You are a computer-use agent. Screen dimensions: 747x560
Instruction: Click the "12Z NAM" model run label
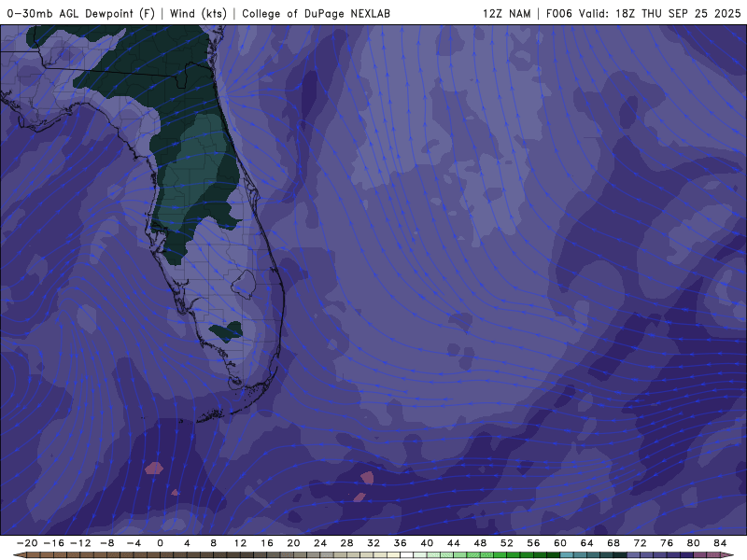(506, 14)
